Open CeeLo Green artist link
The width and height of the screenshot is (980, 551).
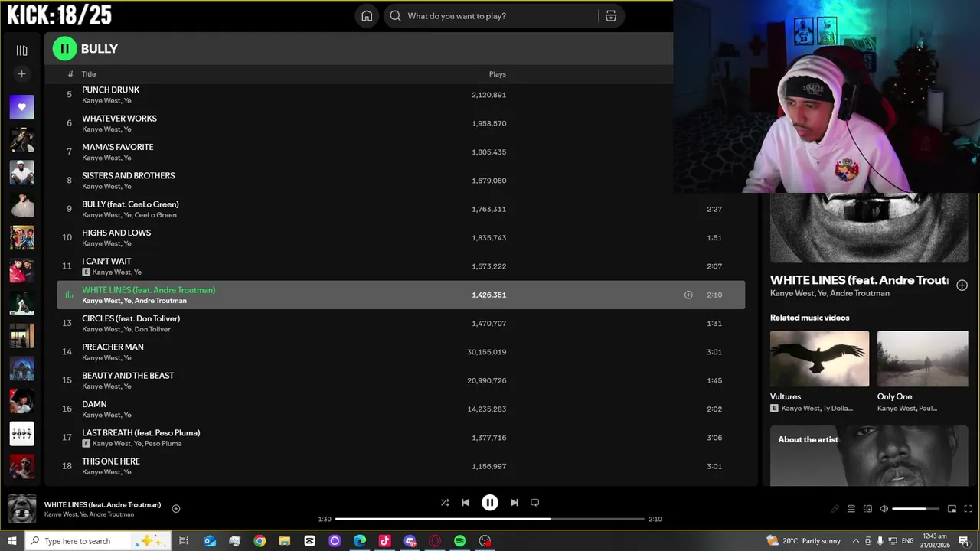click(x=155, y=215)
